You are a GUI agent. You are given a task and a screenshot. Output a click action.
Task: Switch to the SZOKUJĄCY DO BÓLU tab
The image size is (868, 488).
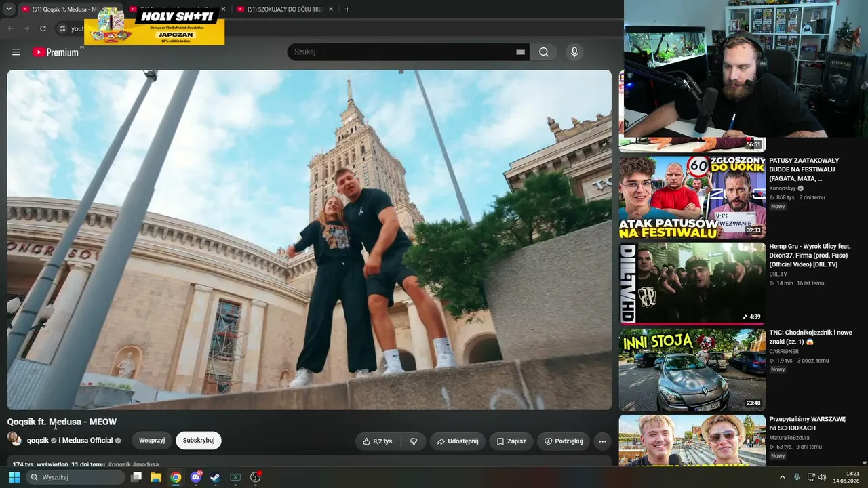(x=285, y=9)
